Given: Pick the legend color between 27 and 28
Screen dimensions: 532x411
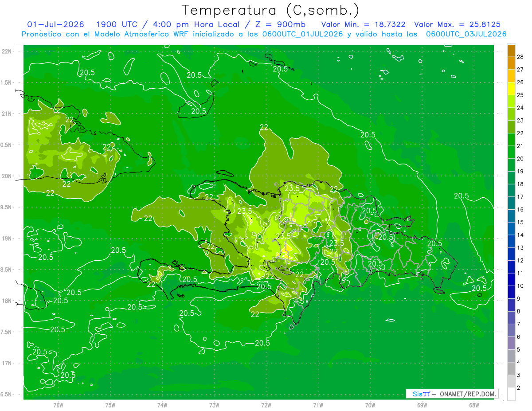Looking at the screenshot, I should [x=511, y=63].
